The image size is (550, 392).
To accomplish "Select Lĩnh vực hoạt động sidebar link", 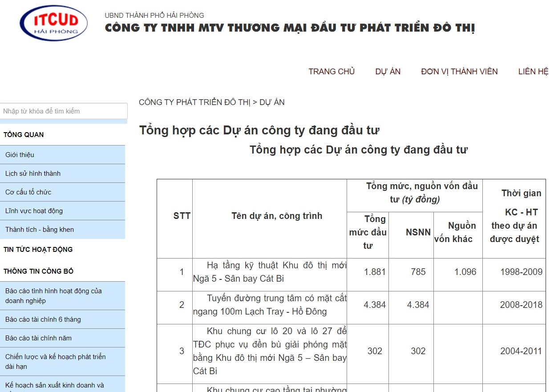I will (x=34, y=211).
